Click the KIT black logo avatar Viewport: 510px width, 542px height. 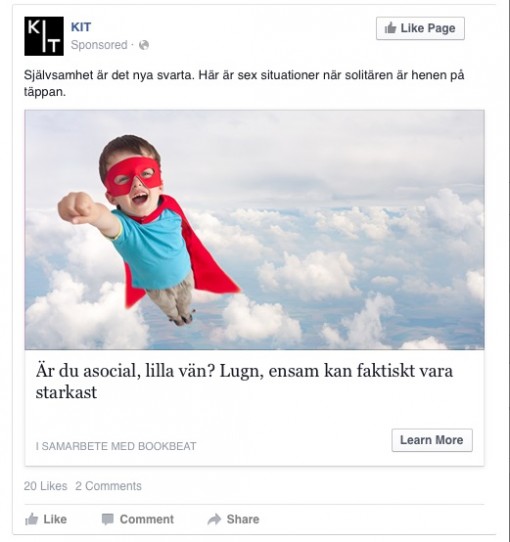[44, 36]
